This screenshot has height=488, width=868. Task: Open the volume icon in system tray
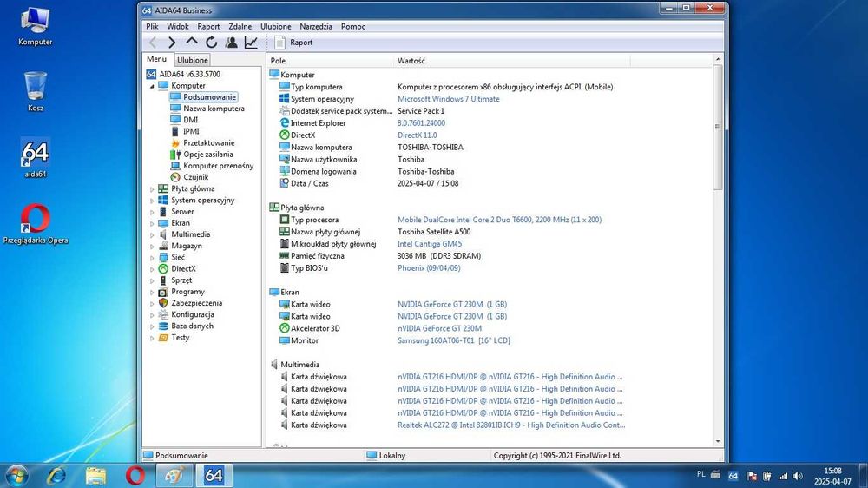[x=799, y=476]
